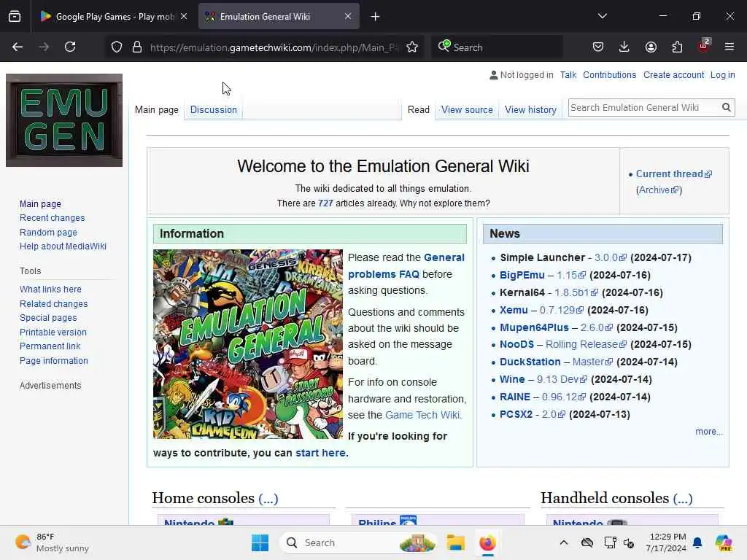This screenshot has width=747, height=560.
Task: Go to a Random page
Action: point(48,233)
